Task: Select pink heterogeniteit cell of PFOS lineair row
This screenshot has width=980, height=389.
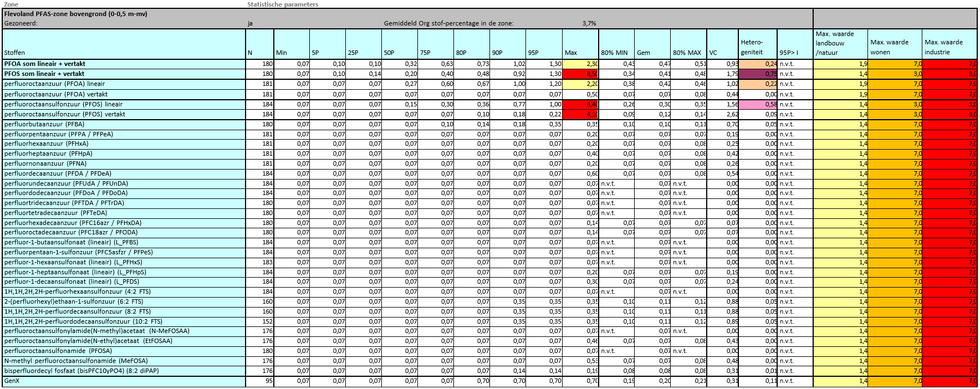Action: pyautogui.click(x=757, y=104)
